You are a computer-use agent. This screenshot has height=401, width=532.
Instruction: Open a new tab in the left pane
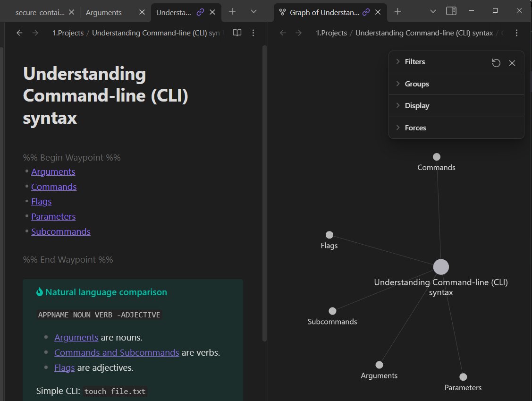click(232, 11)
